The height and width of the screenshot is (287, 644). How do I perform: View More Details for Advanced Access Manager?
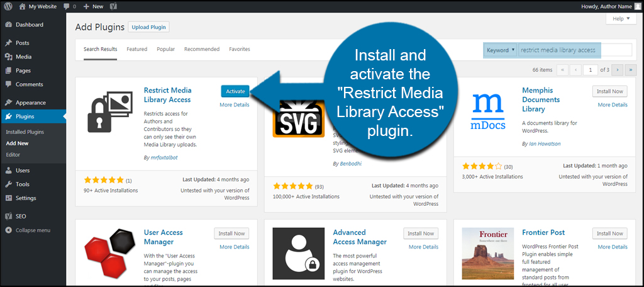(x=423, y=247)
